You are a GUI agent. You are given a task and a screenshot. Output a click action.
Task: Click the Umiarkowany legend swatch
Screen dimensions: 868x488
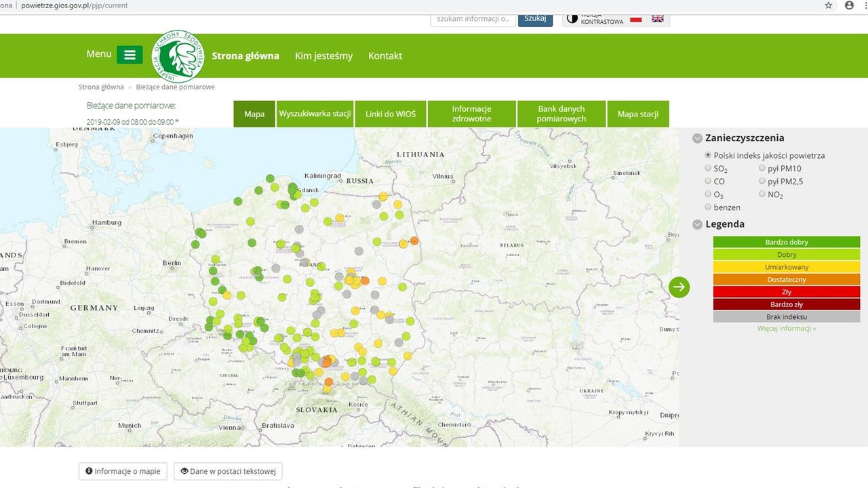point(787,267)
